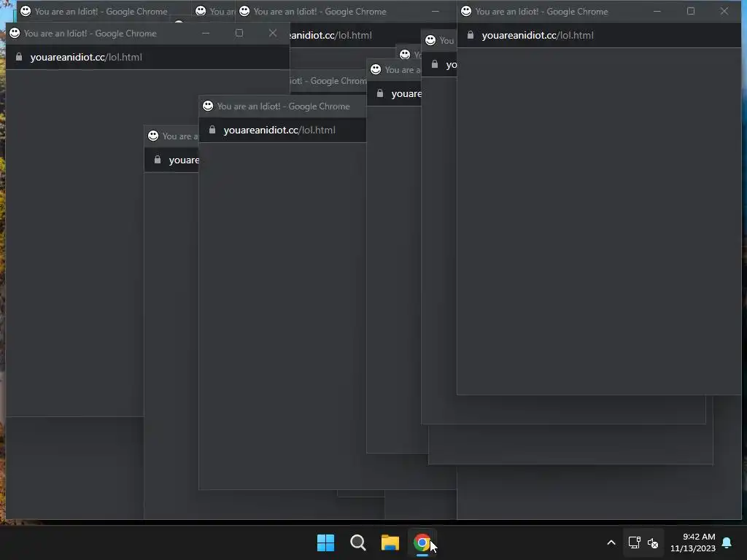Maximize the rightmost You are an Idiot window
The height and width of the screenshot is (560, 747).
click(691, 11)
